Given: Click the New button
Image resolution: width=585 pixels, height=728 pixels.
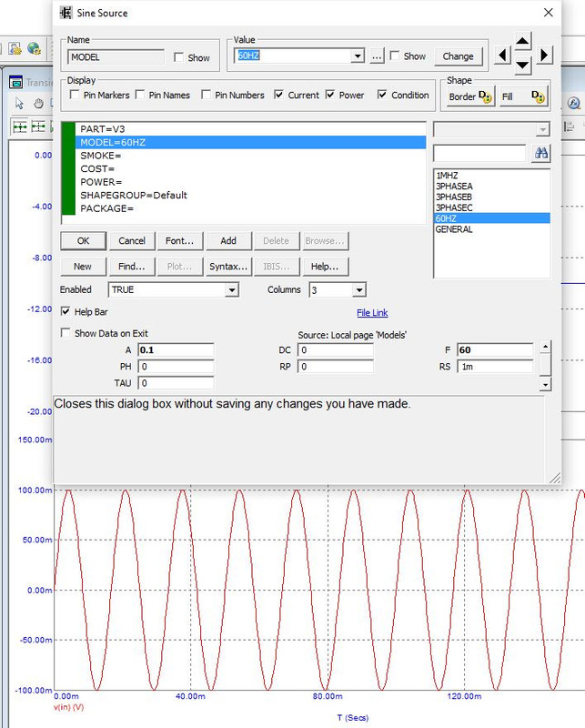Looking at the screenshot, I should (83, 267).
